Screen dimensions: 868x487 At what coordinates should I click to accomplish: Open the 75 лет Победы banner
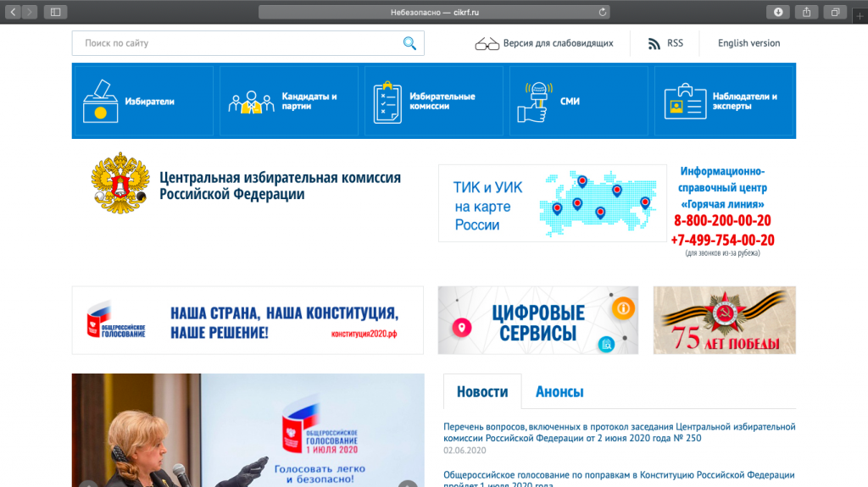pos(724,320)
